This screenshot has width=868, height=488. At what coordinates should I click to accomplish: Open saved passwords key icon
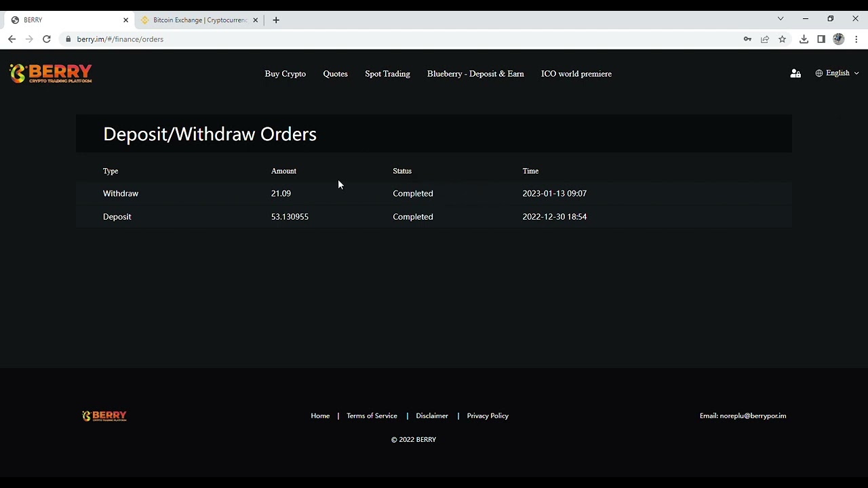point(747,39)
